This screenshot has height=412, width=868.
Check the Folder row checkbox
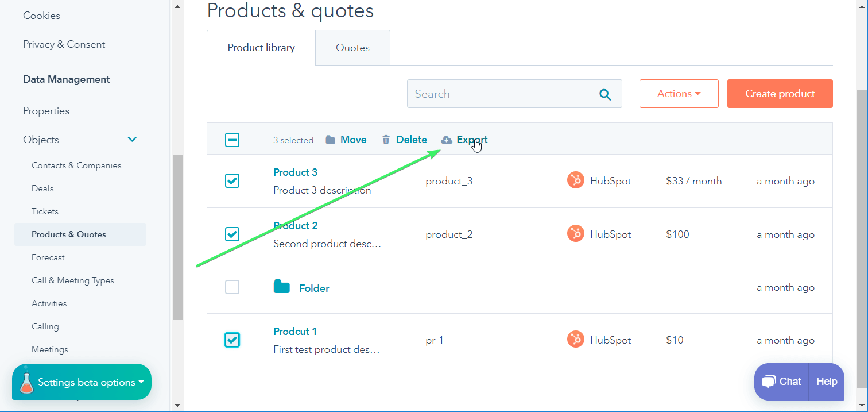(232, 287)
